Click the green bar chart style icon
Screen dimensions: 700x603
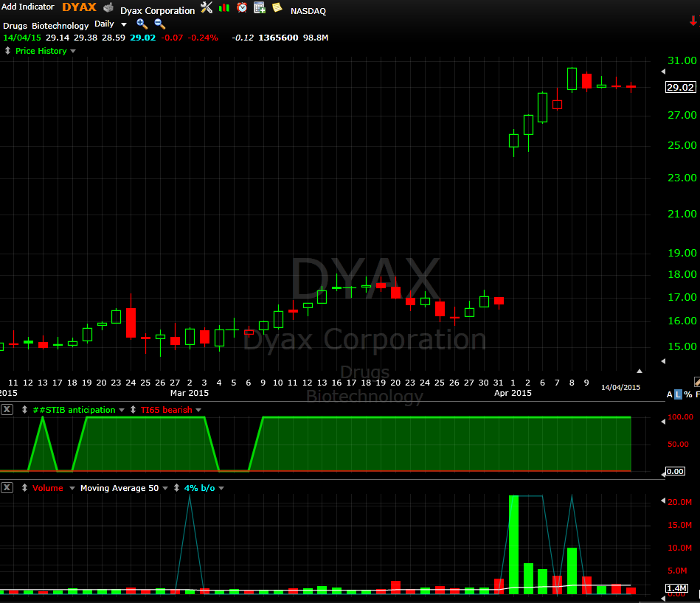pos(223,7)
